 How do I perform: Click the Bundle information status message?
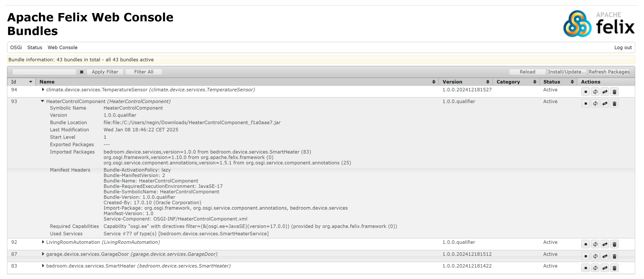(81, 60)
